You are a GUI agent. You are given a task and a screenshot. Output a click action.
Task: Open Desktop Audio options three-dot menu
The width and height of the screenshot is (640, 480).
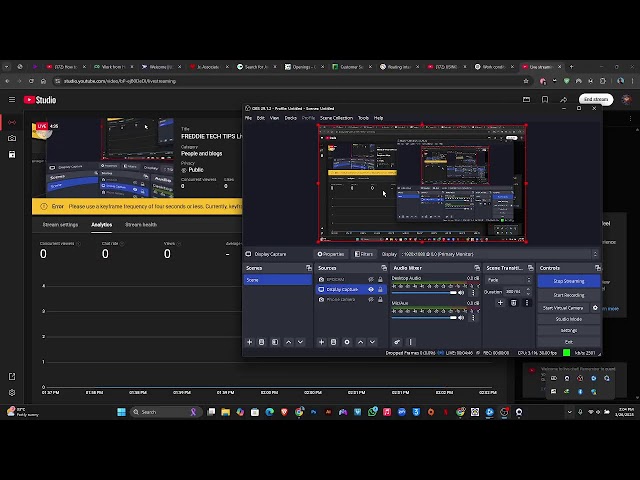click(473, 293)
